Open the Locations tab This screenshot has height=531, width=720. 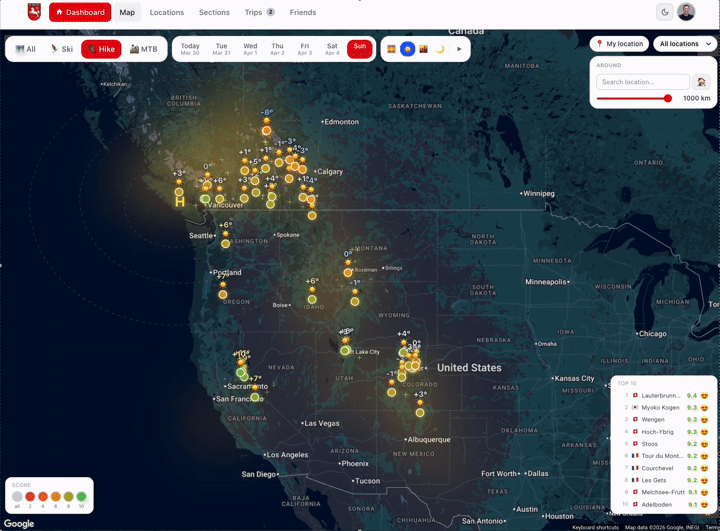tap(167, 13)
